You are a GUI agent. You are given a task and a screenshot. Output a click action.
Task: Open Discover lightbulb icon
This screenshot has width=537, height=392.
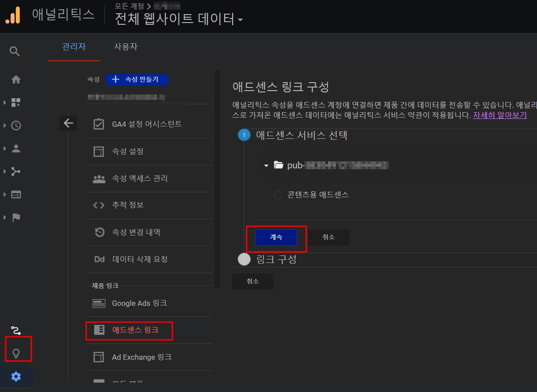click(x=16, y=353)
